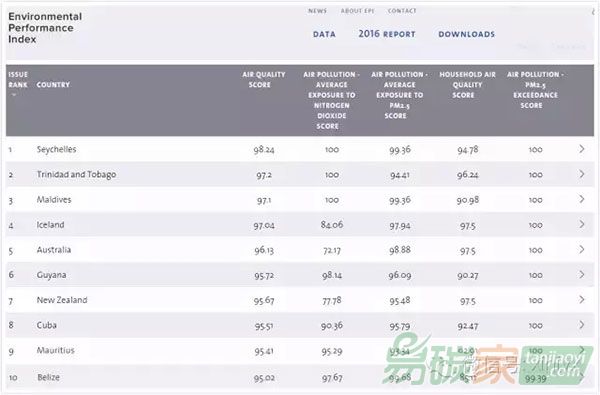Select the country name Iceland
This screenshot has height=395, width=600.
(x=50, y=225)
